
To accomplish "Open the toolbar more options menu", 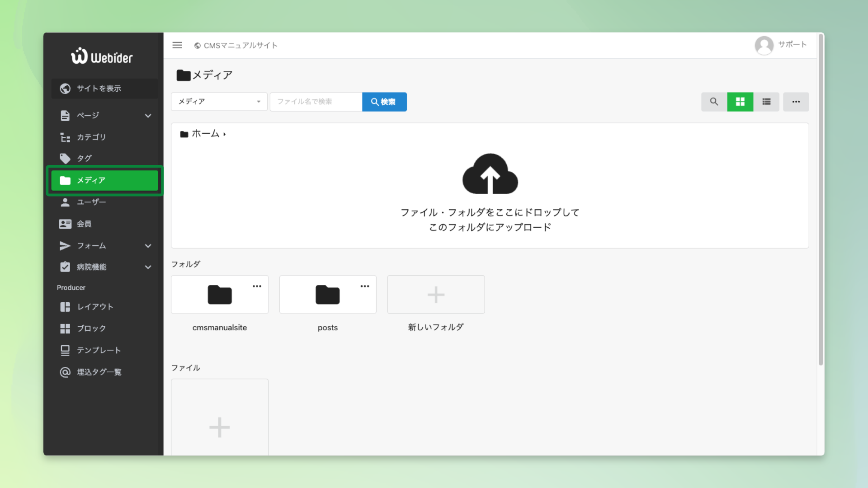I will click(x=796, y=102).
